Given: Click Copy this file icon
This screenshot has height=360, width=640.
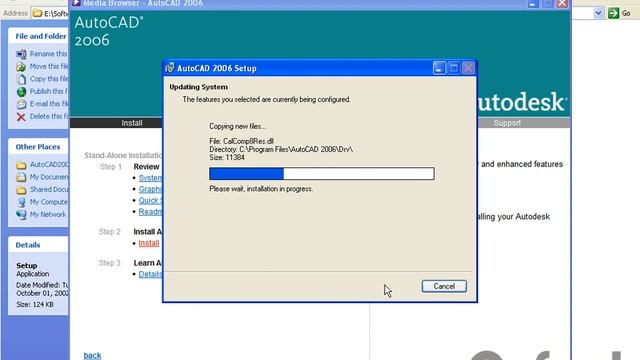Looking at the screenshot, I should click(x=21, y=79).
